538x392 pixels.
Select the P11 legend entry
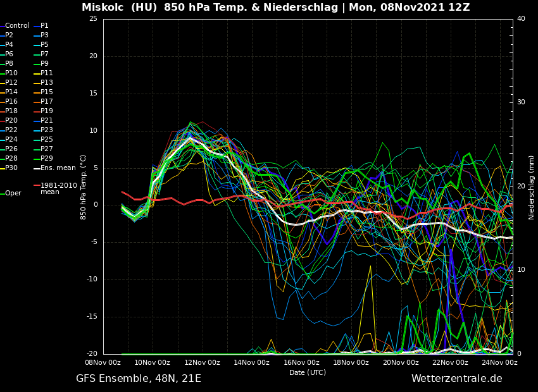(47, 73)
